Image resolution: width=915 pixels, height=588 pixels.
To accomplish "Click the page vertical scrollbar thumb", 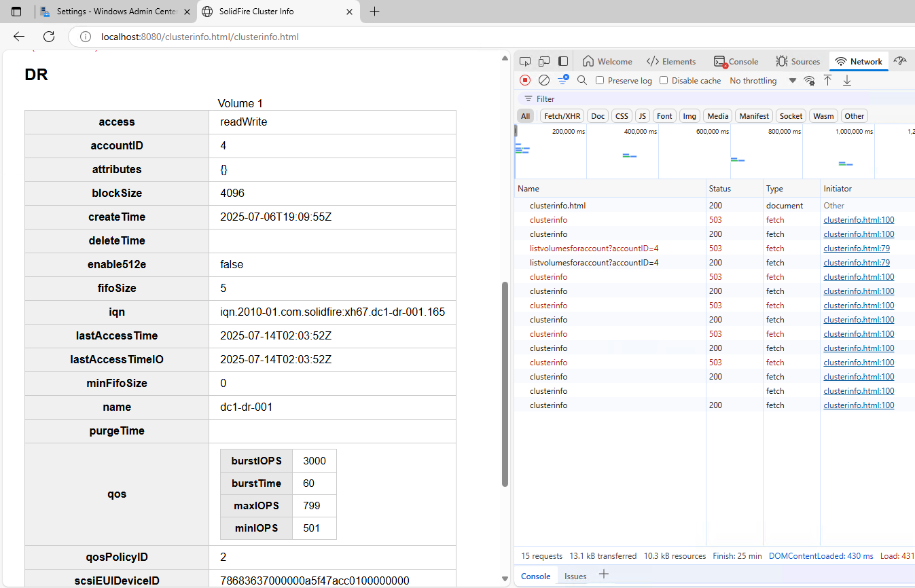I will (x=505, y=384).
